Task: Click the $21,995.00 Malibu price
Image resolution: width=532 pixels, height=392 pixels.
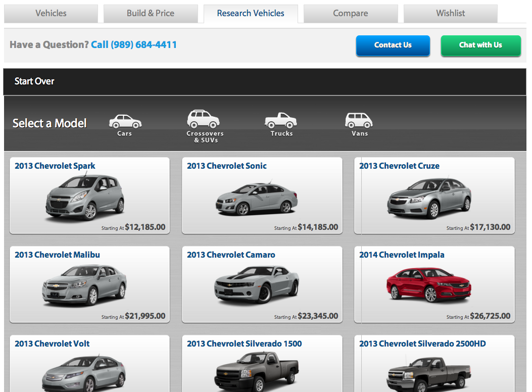Action: pos(145,316)
